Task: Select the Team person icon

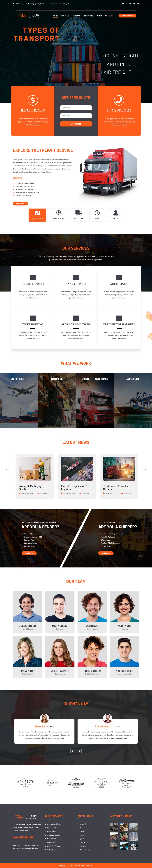Action: 116,213
